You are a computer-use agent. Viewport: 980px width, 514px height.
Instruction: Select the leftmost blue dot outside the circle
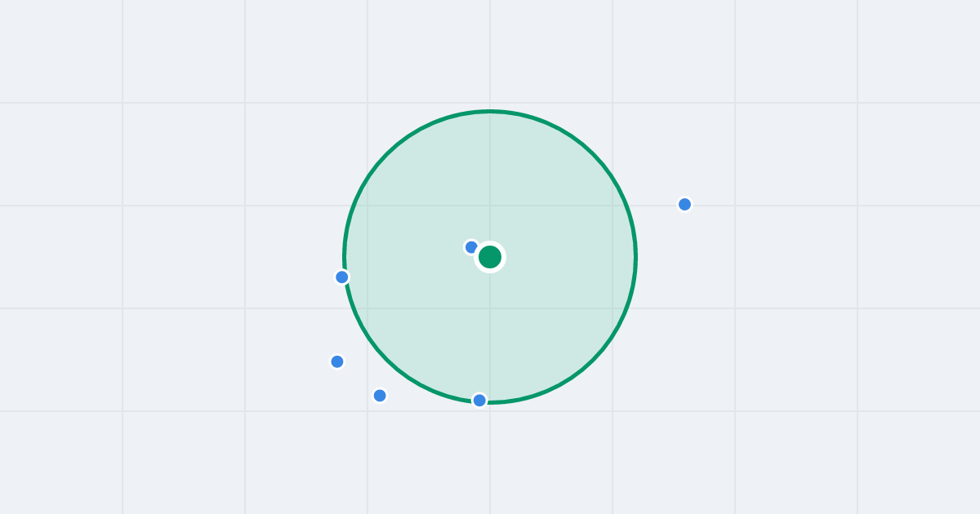coord(337,361)
